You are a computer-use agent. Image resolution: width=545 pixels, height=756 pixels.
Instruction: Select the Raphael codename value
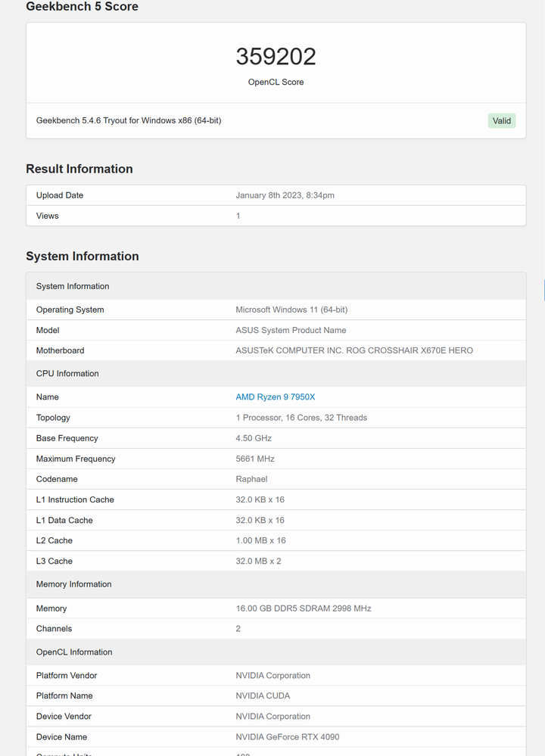tap(251, 479)
